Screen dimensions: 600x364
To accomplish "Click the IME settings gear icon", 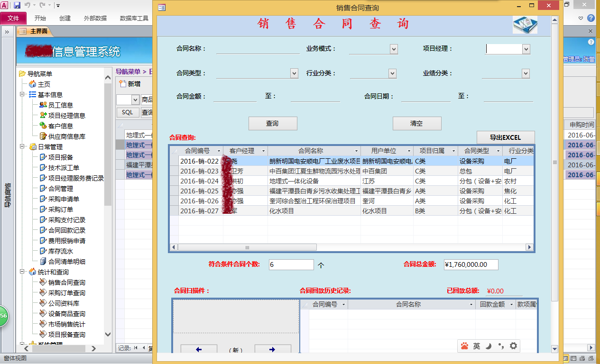I will point(513,346).
